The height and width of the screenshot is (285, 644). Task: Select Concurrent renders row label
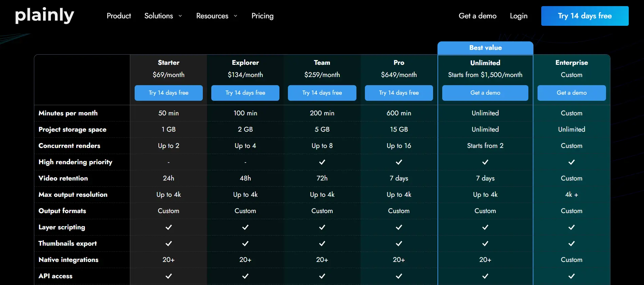(x=70, y=146)
